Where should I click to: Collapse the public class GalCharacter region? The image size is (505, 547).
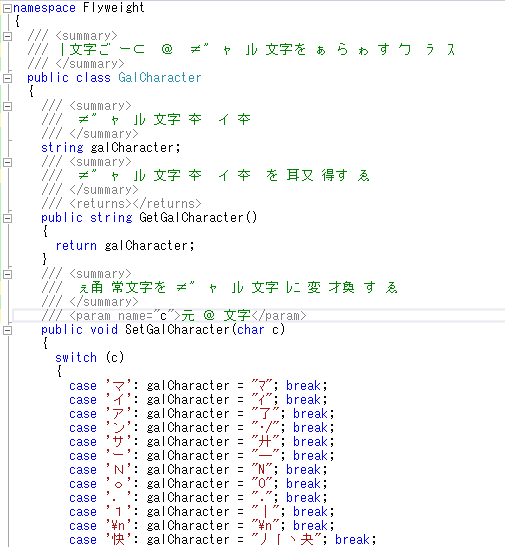[7, 78]
